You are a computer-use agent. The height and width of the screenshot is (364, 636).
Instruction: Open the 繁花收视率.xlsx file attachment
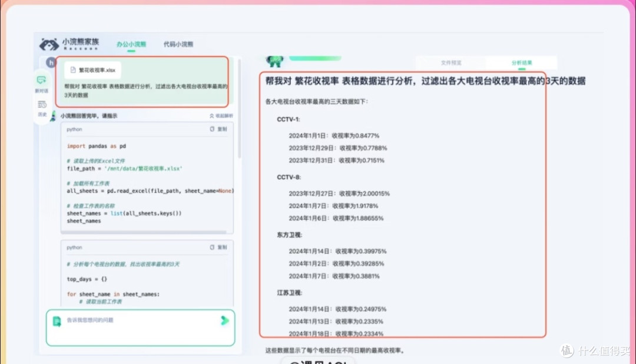[x=92, y=70]
